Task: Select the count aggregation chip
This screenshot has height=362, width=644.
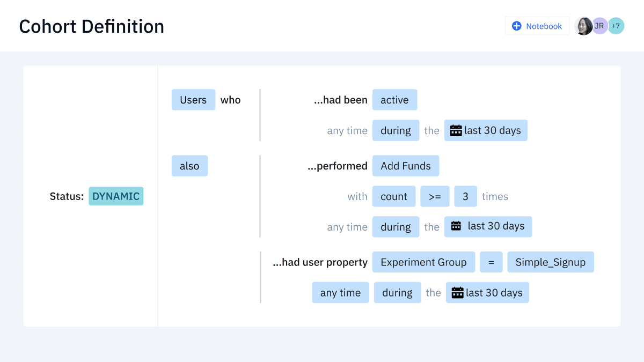Action: point(394,196)
